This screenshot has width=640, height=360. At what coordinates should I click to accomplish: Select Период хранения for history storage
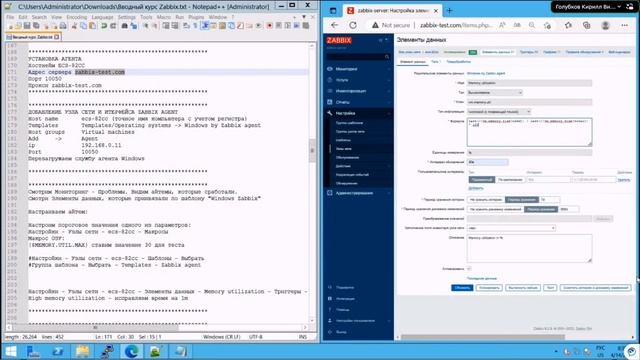tap(522, 200)
